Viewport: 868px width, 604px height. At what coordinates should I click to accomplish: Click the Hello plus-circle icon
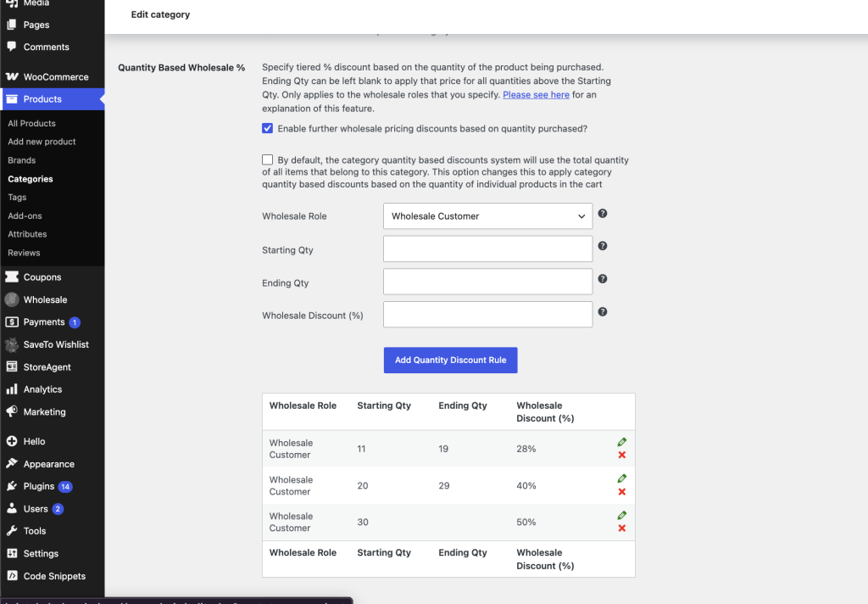(x=12, y=442)
